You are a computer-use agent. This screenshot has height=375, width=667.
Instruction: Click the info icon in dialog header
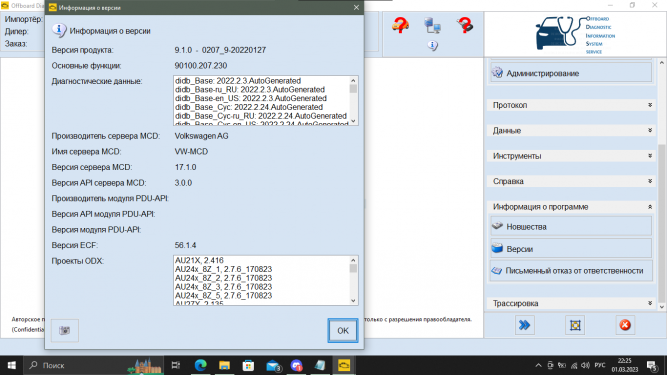[x=59, y=30]
